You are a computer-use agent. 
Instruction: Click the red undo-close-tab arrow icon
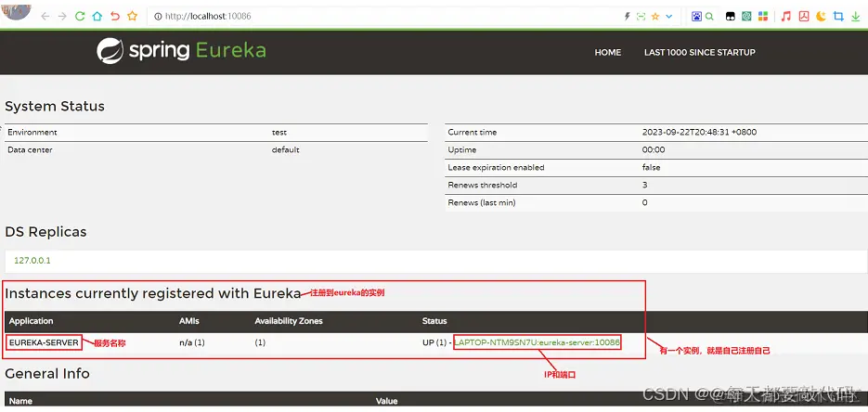pos(114,16)
